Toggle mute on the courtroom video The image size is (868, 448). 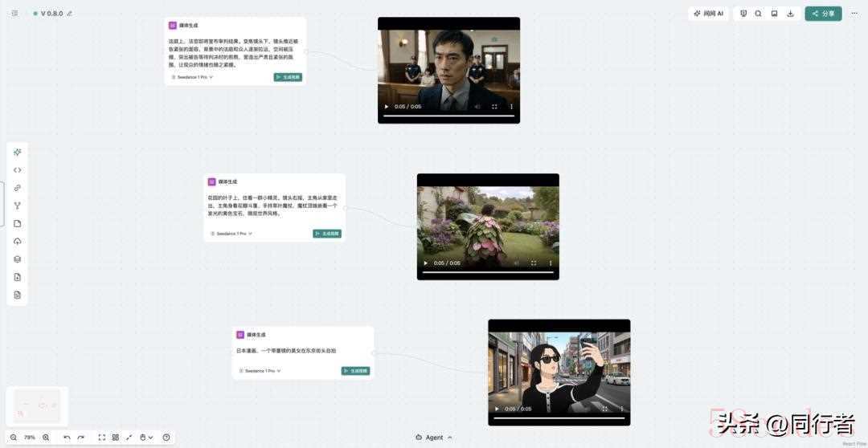pos(477,107)
